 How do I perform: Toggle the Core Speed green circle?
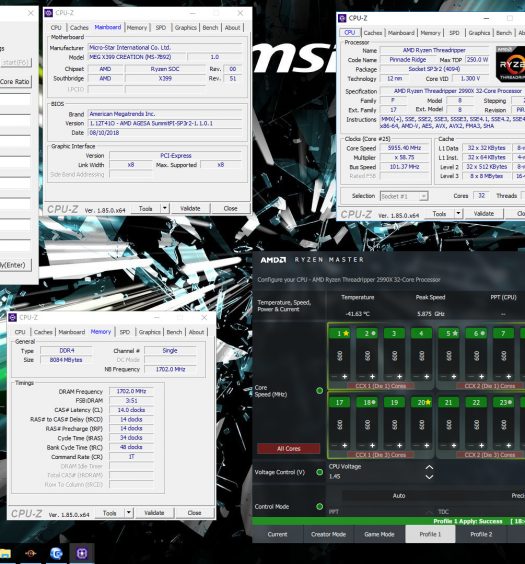click(x=319, y=390)
